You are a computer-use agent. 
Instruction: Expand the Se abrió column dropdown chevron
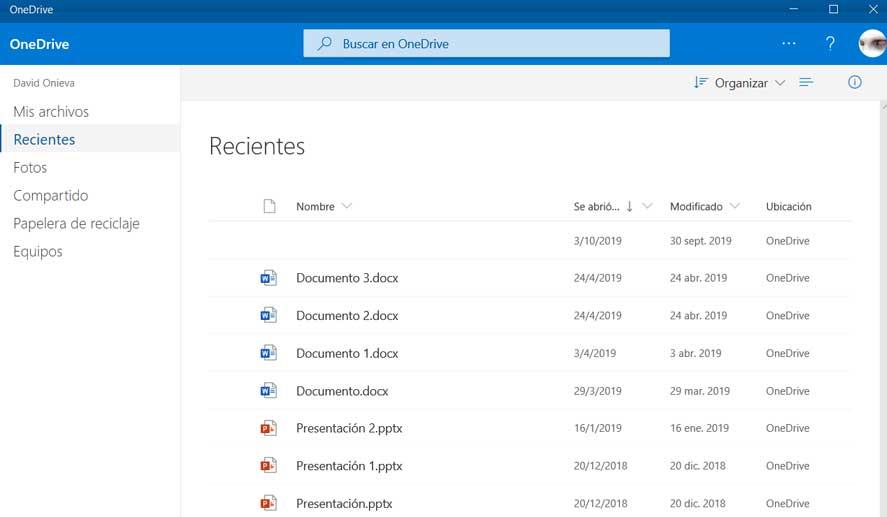pos(647,206)
